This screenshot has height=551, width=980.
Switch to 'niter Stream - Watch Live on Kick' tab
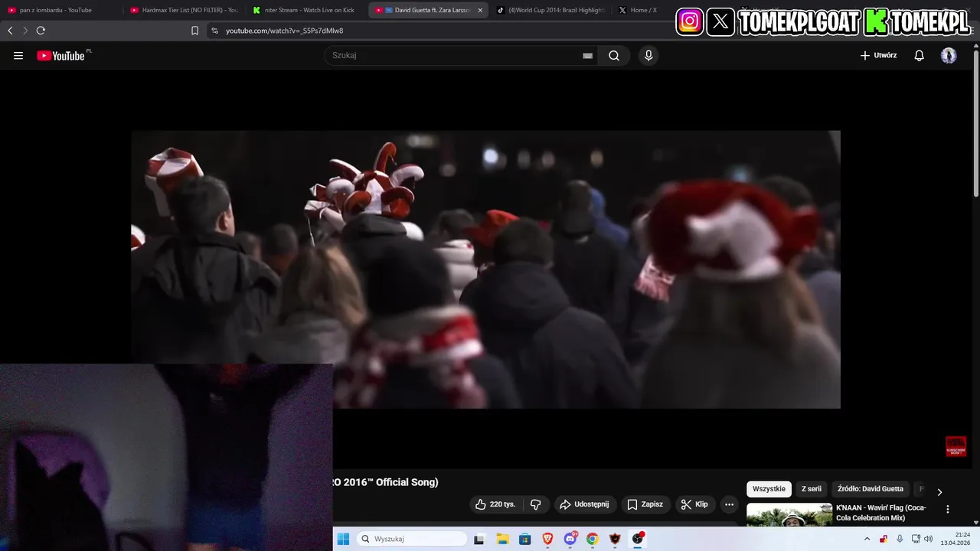(306, 10)
